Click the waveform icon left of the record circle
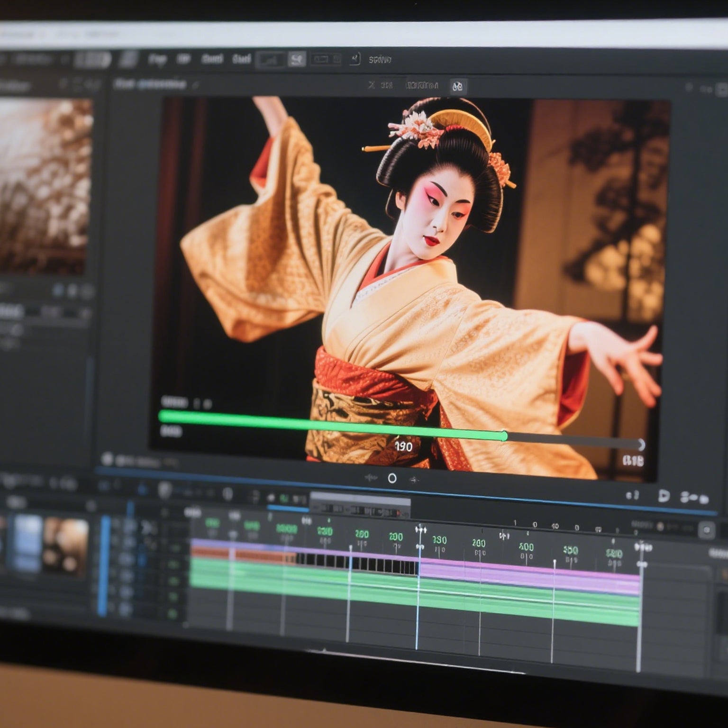Screen dimensions: 728x728 tap(371, 478)
